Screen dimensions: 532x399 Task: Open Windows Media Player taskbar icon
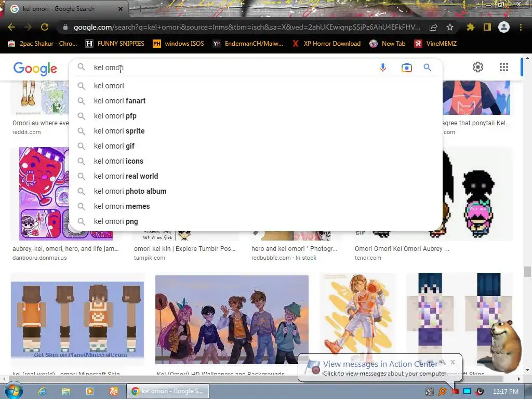pyautogui.click(x=89, y=391)
